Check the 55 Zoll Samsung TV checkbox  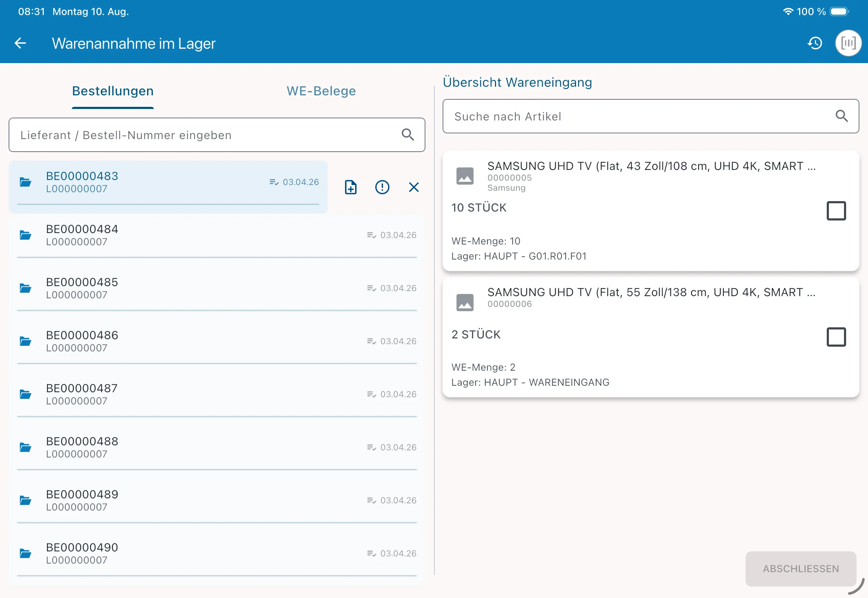tap(836, 337)
